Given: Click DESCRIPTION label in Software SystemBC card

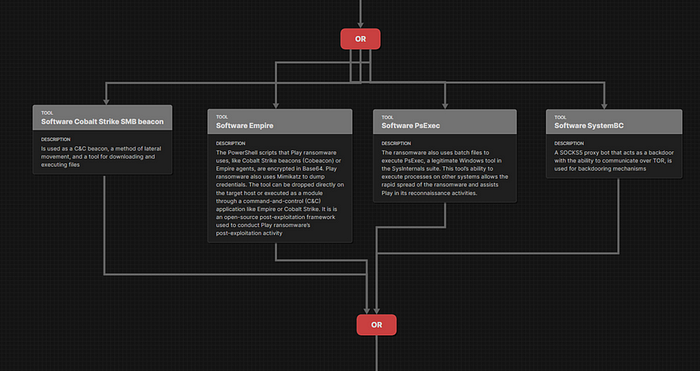Looking at the screenshot, I should pos(569,143).
